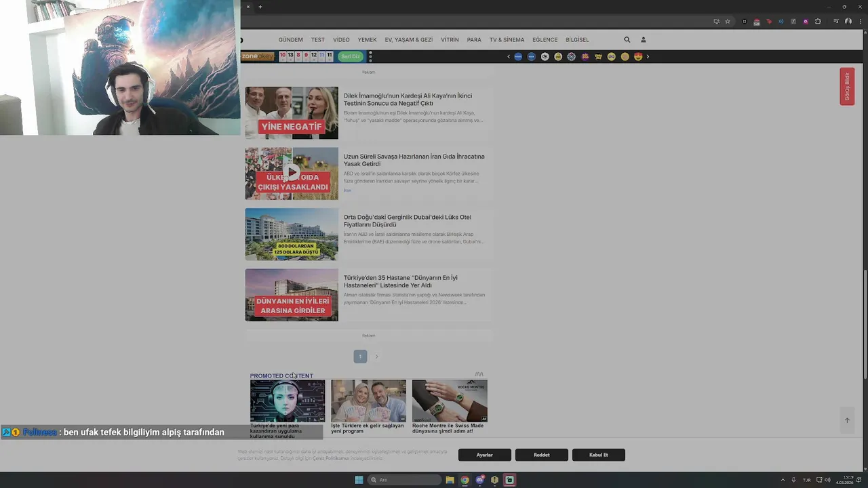The height and width of the screenshot is (488, 868).
Task: Open EV, YAŞAM & GEZİ section
Action: (x=409, y=40)
